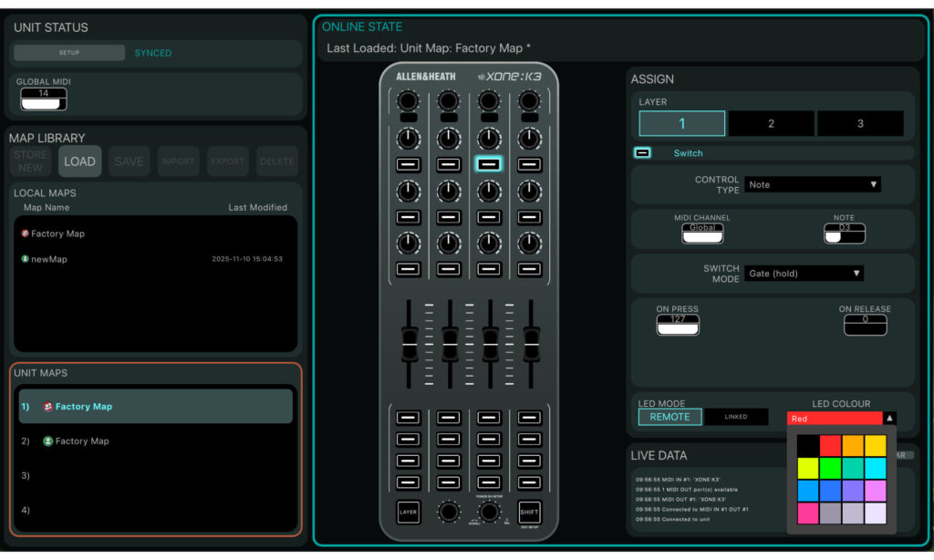Click the bottom encoder right of LAYER

click(449, 513)
